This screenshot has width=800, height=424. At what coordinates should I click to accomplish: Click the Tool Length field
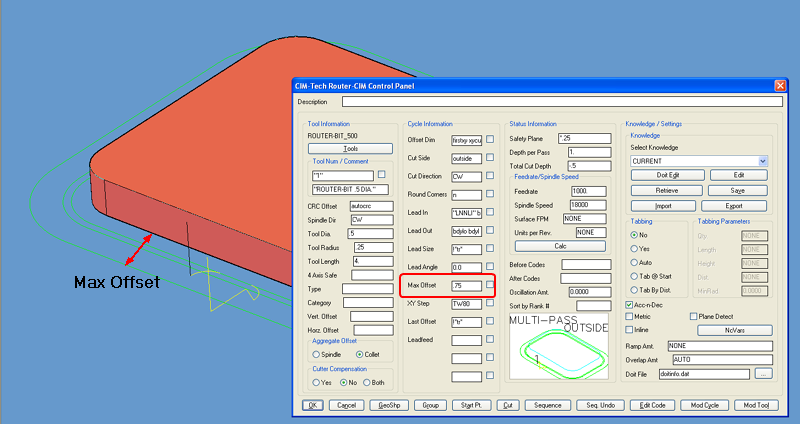click(x=372, y=261)
